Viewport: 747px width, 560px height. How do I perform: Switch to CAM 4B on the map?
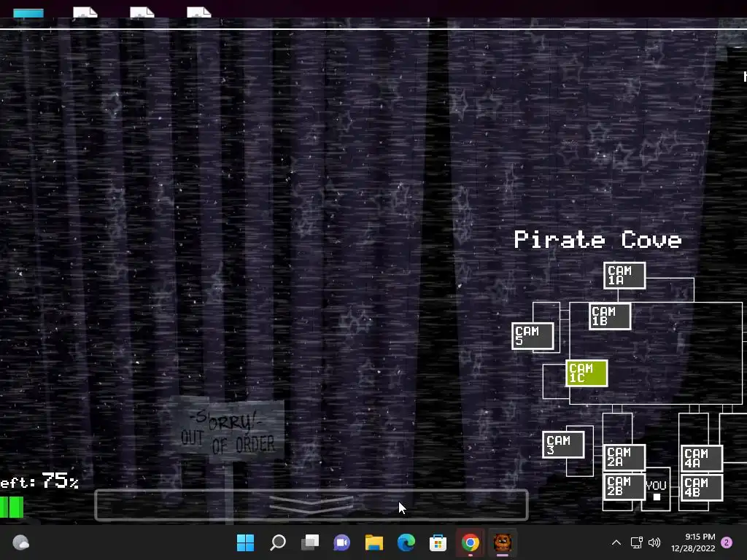pos(702,488)
